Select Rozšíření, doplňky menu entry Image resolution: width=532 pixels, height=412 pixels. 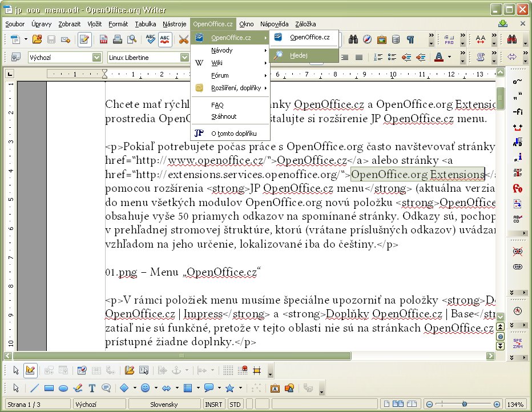(x=231, y=88)
